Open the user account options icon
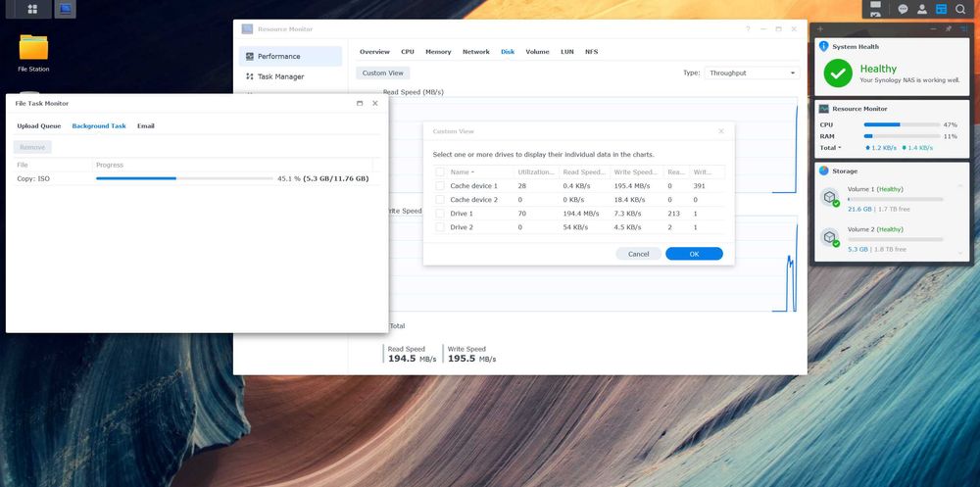The height and width of the screenshot is (487, 980). pos(922,9)
